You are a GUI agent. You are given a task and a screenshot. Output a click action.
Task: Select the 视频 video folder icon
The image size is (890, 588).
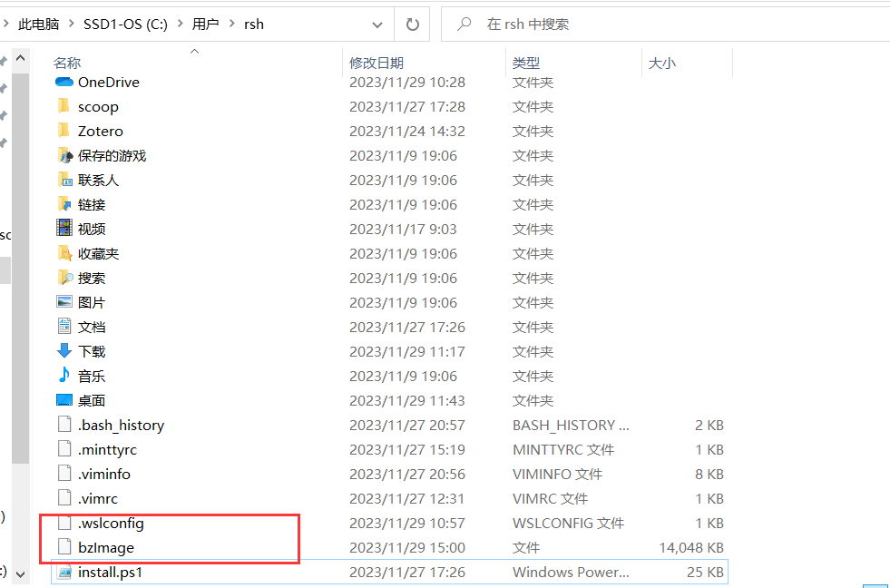click(x=64, y=229)
